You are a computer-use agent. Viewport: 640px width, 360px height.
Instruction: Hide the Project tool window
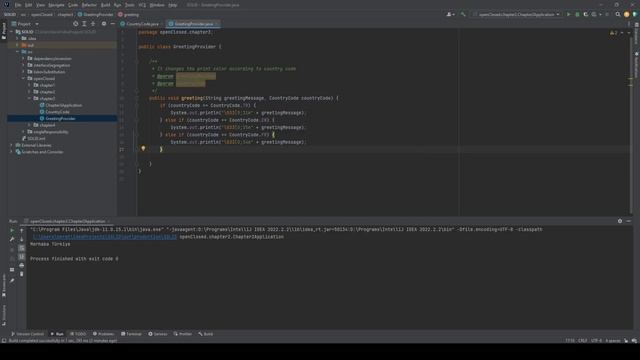point(113,24)
